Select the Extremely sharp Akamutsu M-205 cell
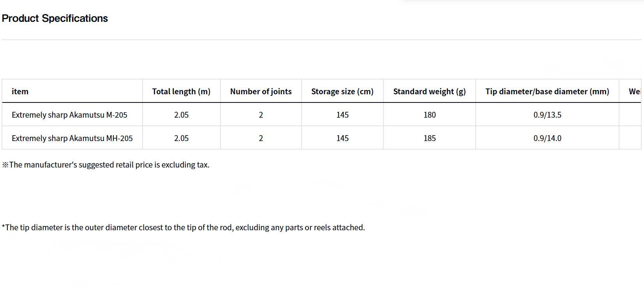644x300 pixels. click(x=69, y=115)
